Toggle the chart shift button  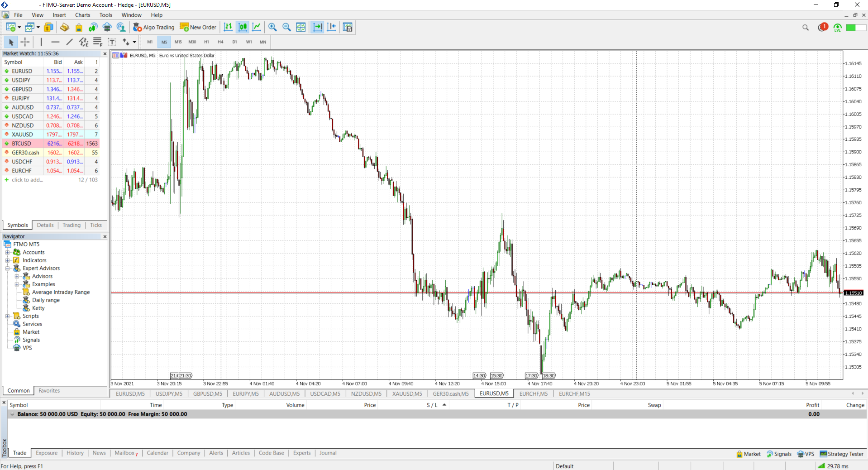click(332, 27)
